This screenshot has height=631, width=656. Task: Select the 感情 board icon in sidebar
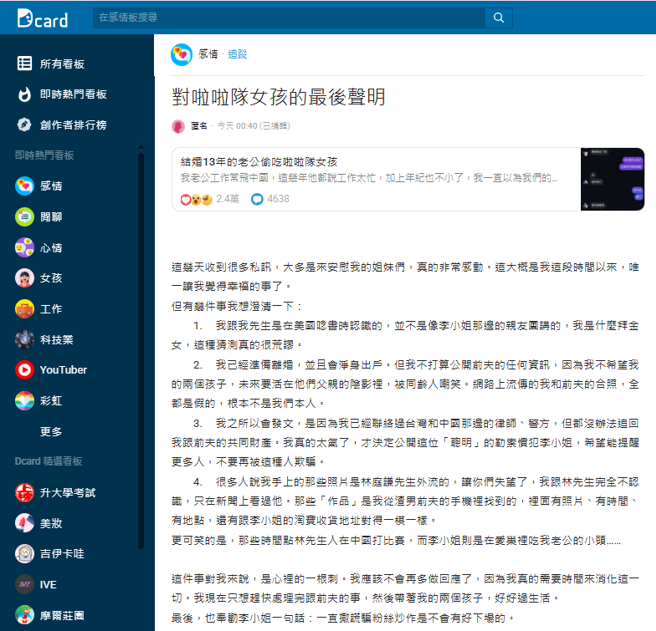pyautogui.click(x=24, y=186)
